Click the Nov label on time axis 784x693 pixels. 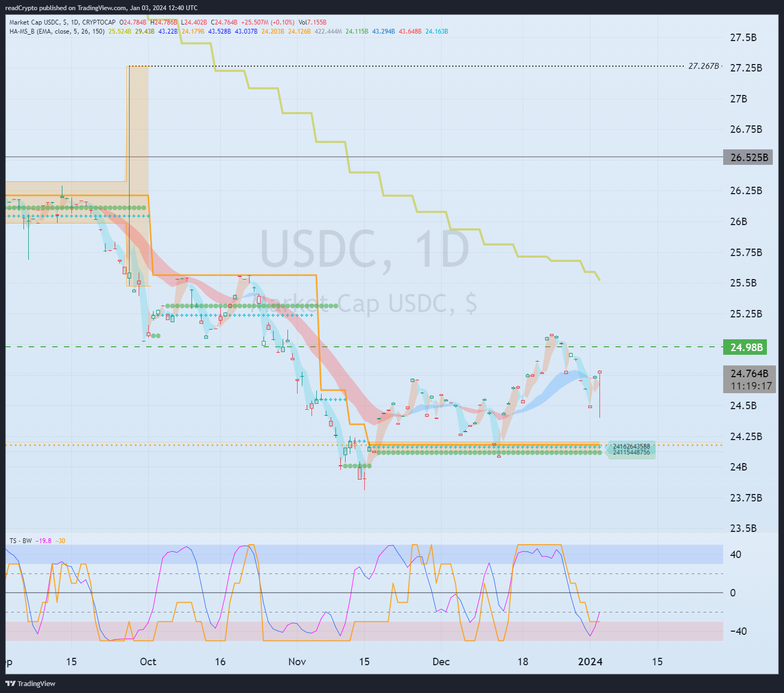point(297,662)
